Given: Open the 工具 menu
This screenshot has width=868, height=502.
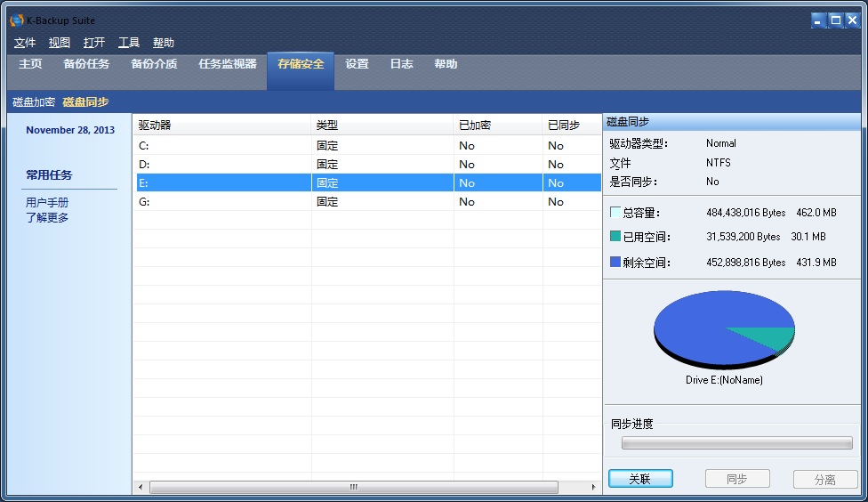Looking at the screenshot, I should (129, 43).
